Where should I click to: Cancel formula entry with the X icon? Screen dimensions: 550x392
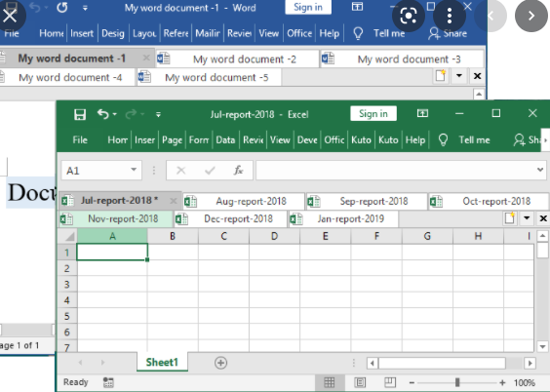181,171
